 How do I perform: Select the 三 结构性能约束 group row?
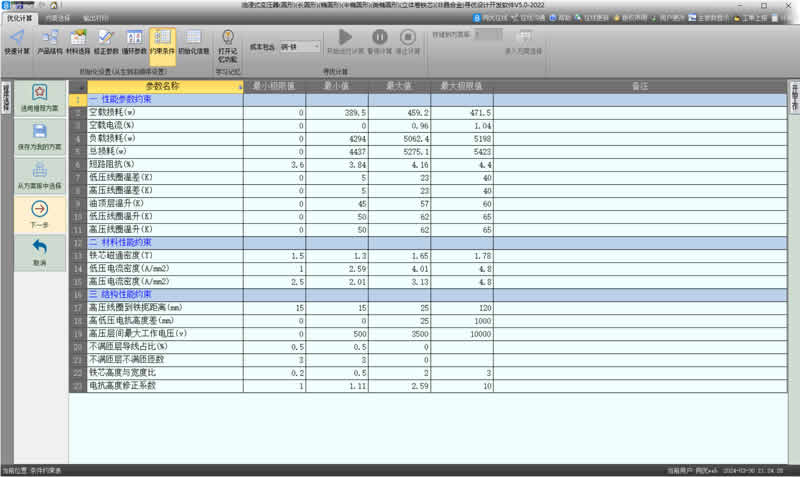pyautogui.click(x=165, y=295)
